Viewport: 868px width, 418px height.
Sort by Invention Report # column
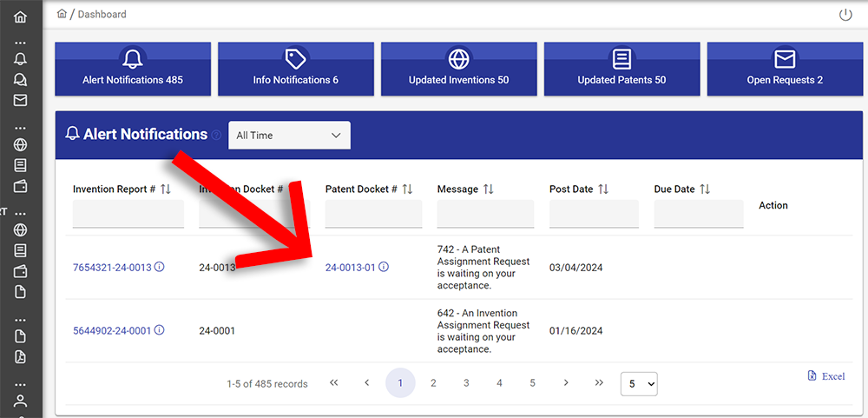(x=166, y=189)
